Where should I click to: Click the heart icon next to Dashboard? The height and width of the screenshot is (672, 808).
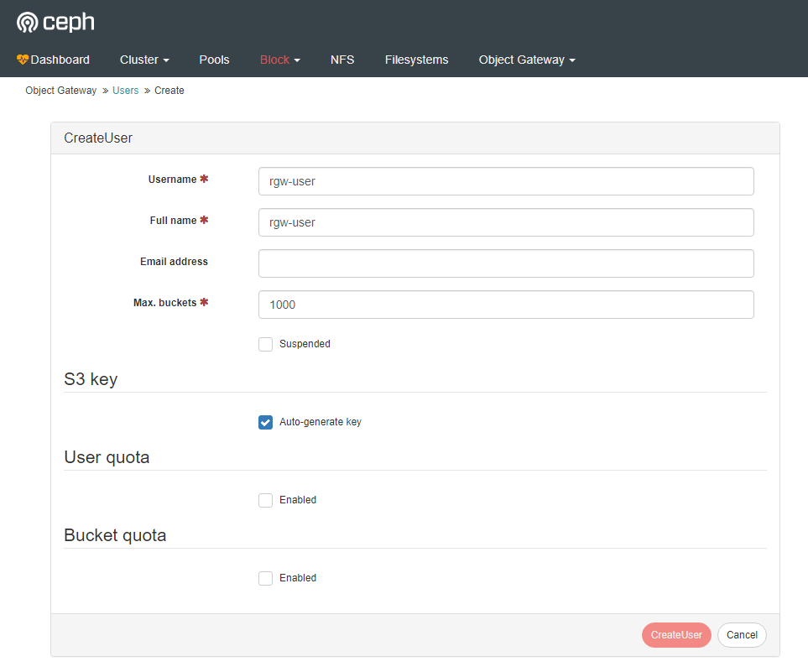[x=23, y=59]
